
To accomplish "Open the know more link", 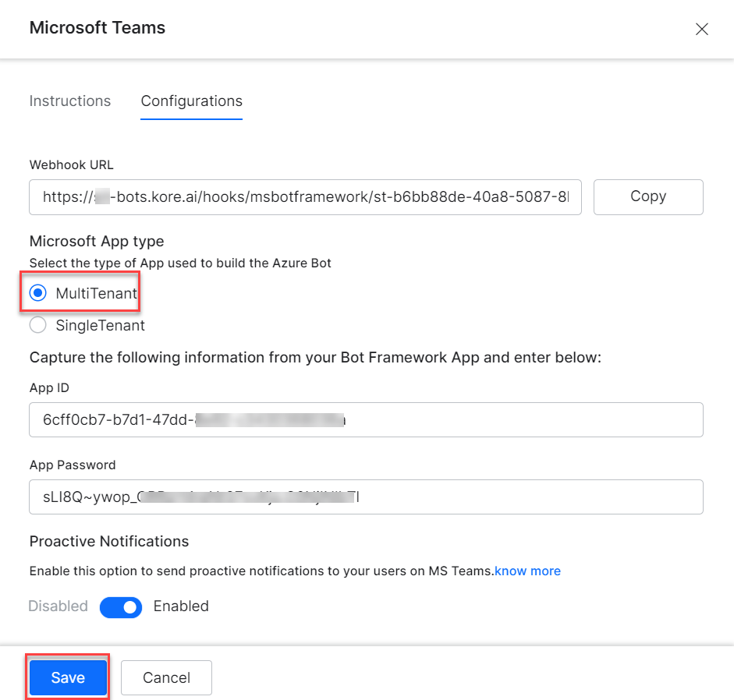I will pyautogui.click(x=527, y=571).
